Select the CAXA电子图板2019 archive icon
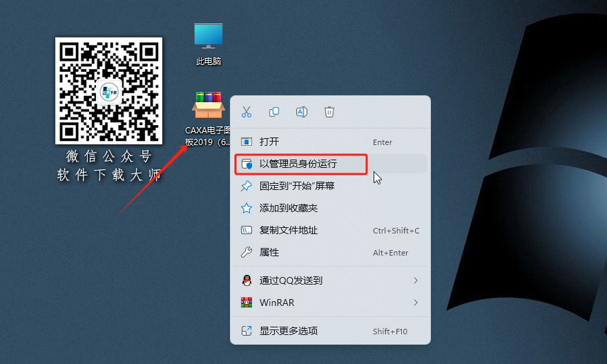 209,119
